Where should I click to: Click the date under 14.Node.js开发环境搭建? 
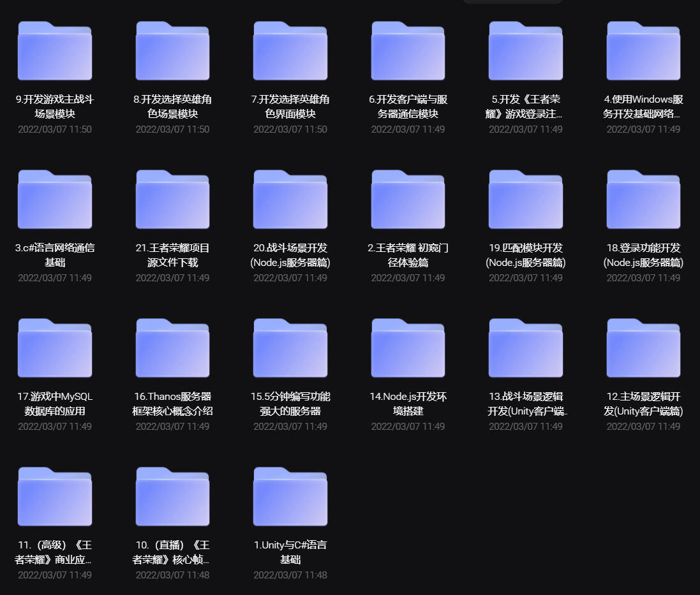click(x=408, y=427)
